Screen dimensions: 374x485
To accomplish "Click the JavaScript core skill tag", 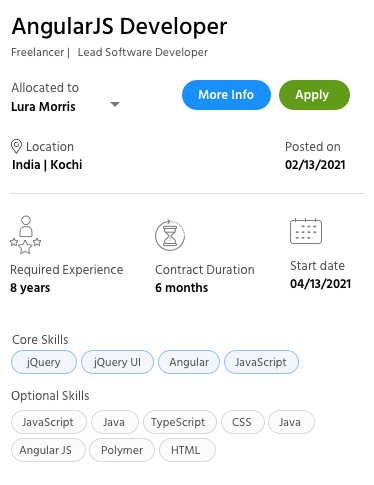I will point(261,362).
